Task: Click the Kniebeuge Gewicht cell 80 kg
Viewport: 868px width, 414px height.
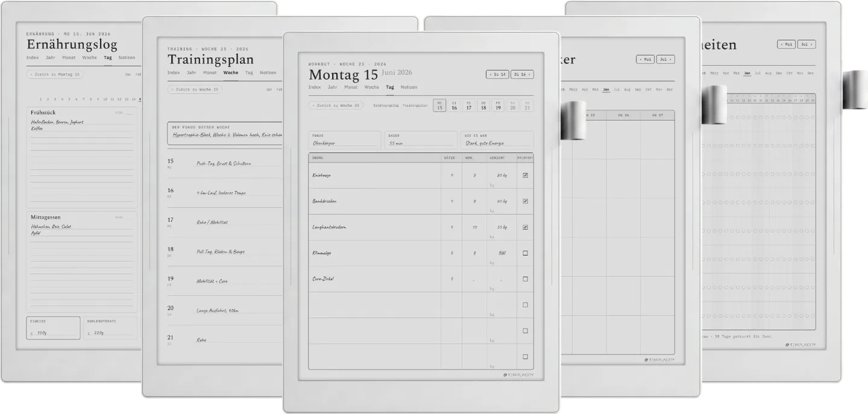Action: tap(502, 175)
